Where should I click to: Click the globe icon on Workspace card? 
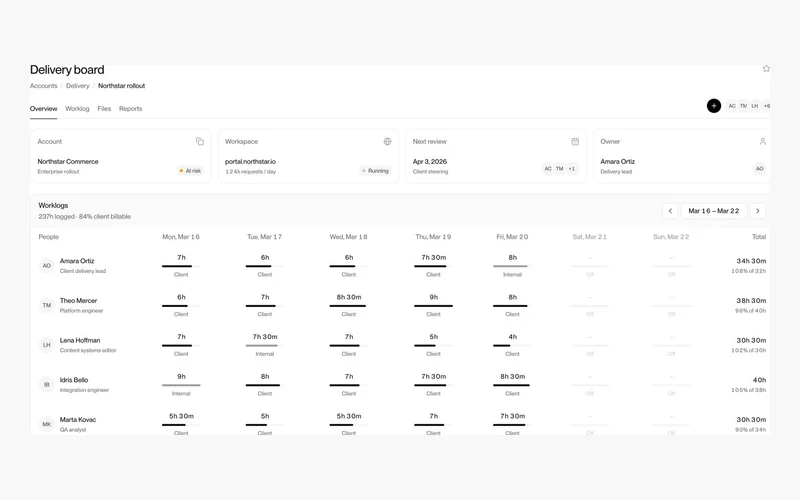[387, 141]
